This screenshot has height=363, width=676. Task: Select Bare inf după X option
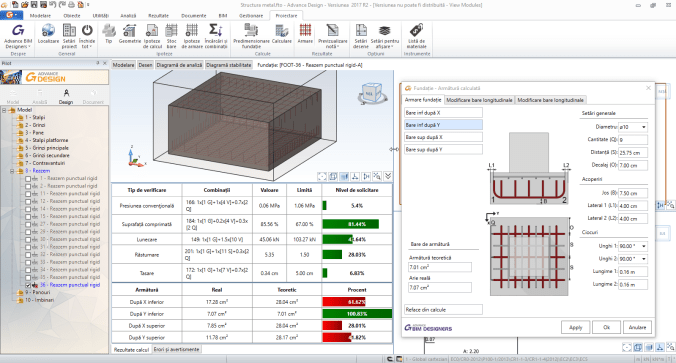443,113
